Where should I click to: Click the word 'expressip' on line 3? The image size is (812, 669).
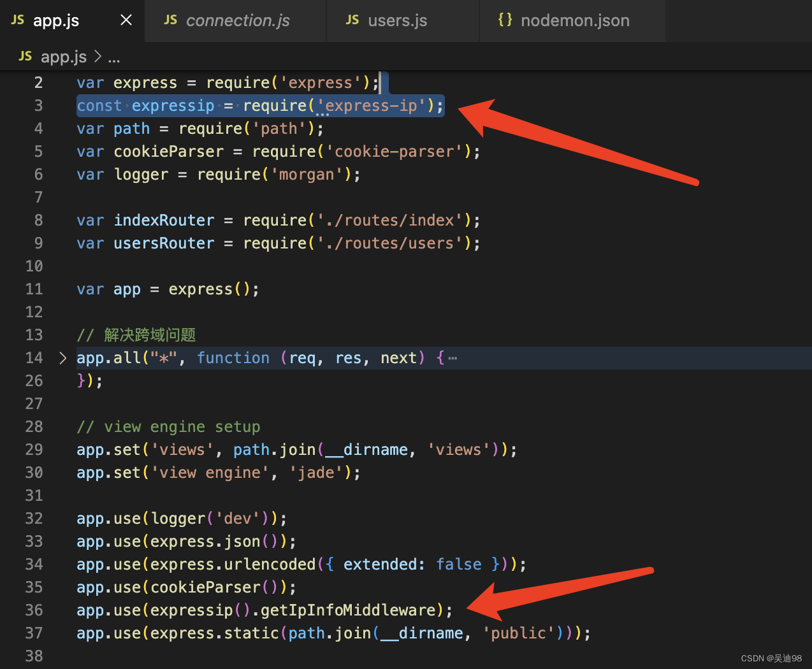173,106
